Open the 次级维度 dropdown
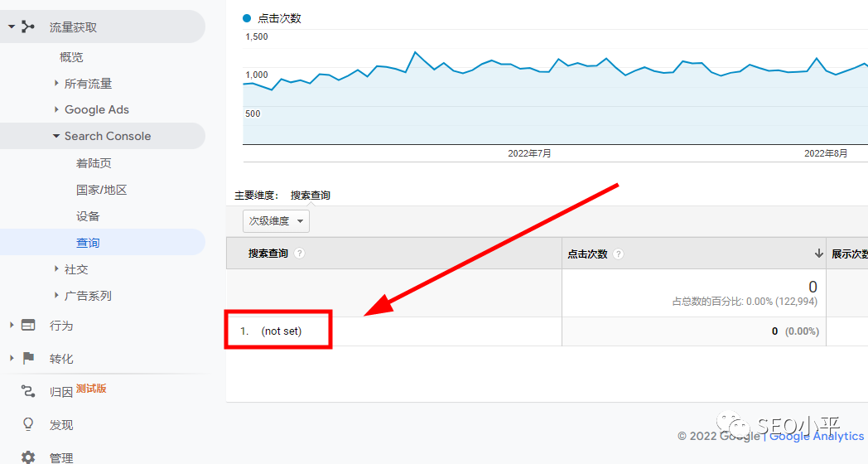 (x=277, y=221)
